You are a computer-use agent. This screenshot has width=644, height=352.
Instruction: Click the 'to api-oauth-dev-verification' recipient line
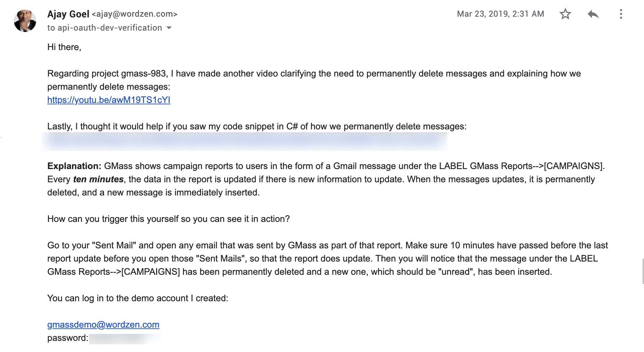(x=104, y=28)
